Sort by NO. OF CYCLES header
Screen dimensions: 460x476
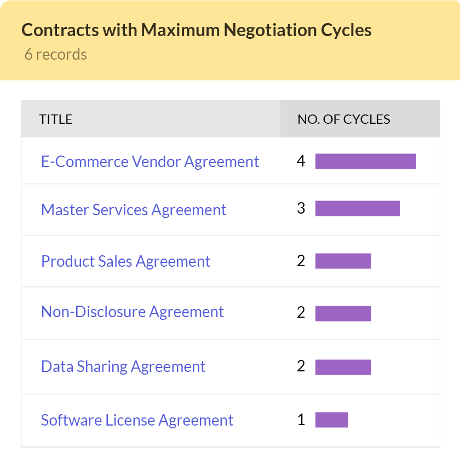(343, 119)
